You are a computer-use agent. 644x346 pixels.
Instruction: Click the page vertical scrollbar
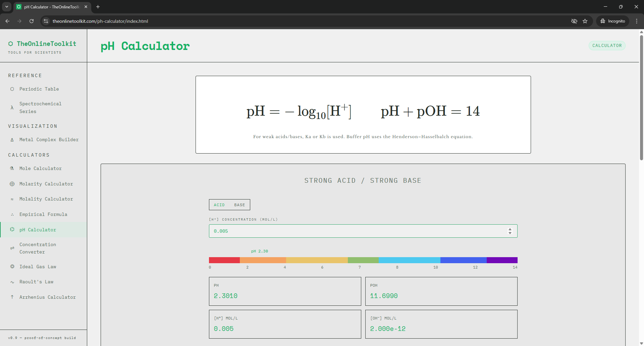[x=641, y=97]
